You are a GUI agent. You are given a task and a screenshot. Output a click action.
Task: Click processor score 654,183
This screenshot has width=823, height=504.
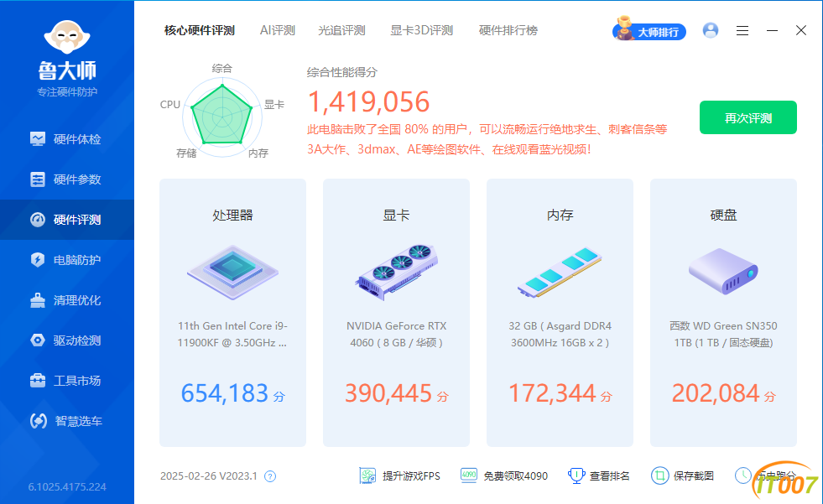coord(225,393)
